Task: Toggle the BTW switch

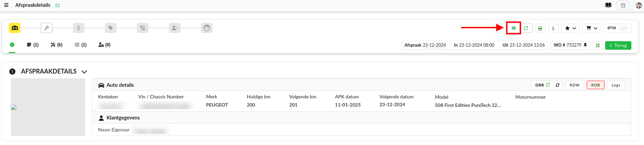Action: tap(623, 28)
